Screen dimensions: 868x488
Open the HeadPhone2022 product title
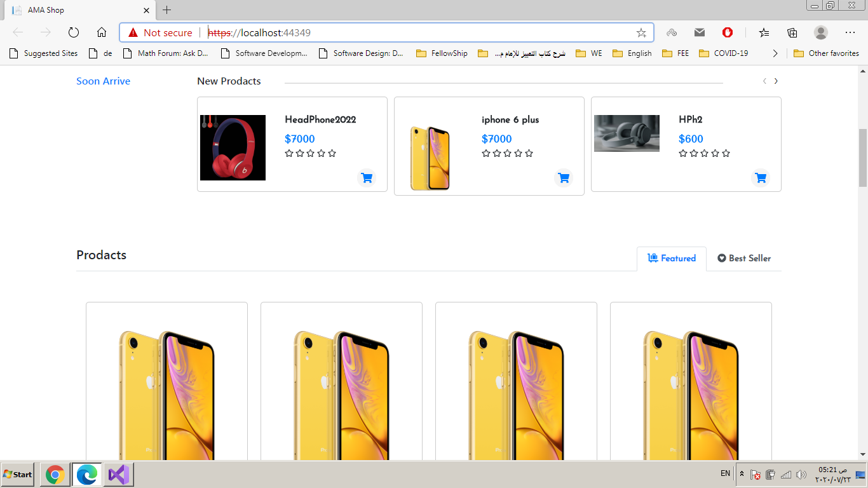click(x=320, y=119)
